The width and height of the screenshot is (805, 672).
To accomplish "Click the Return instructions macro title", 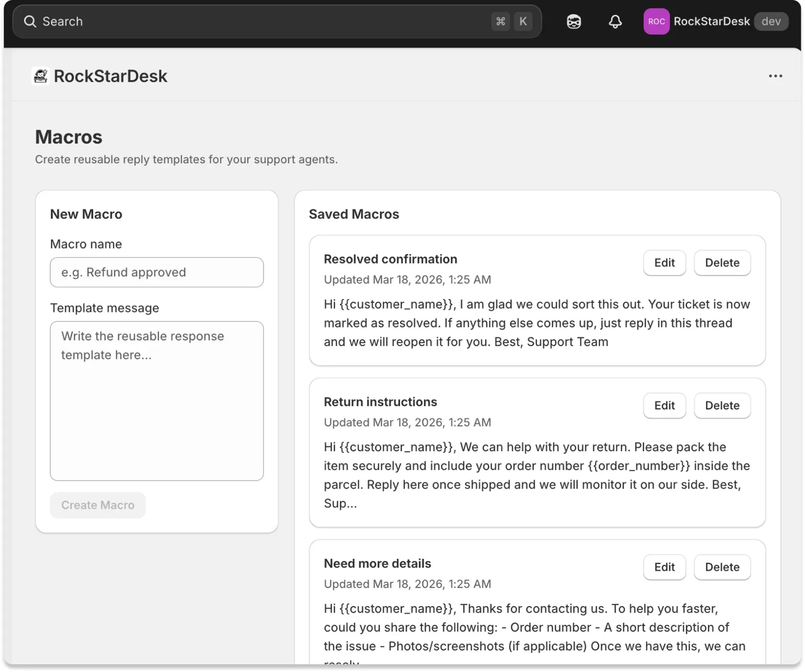I will 380,402.
